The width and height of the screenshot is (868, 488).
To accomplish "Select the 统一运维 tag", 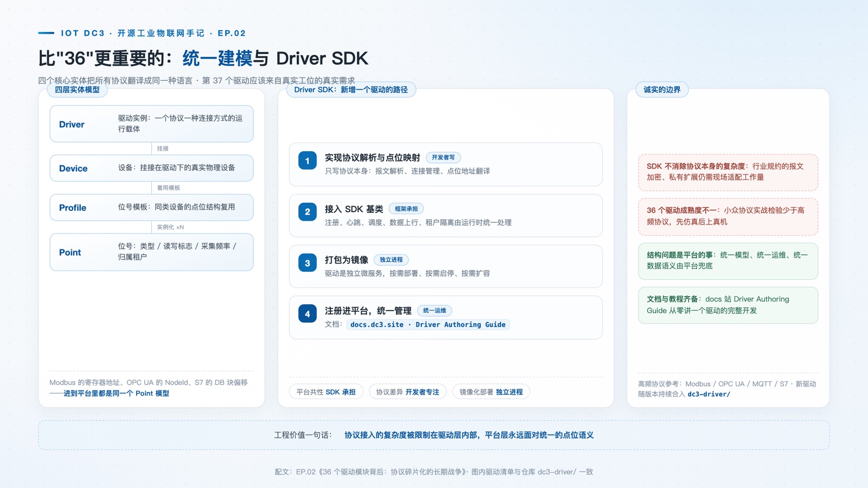I will click(x=435, y=311).
